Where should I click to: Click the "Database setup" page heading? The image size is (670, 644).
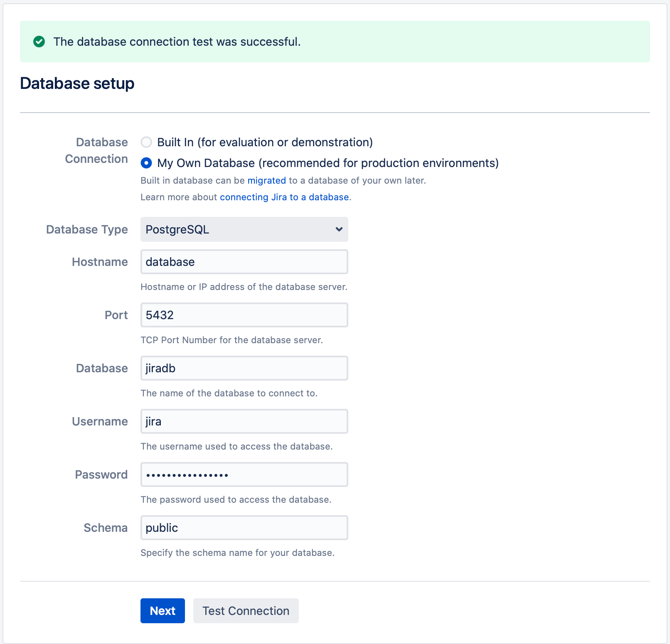click(x=77, y=84)
